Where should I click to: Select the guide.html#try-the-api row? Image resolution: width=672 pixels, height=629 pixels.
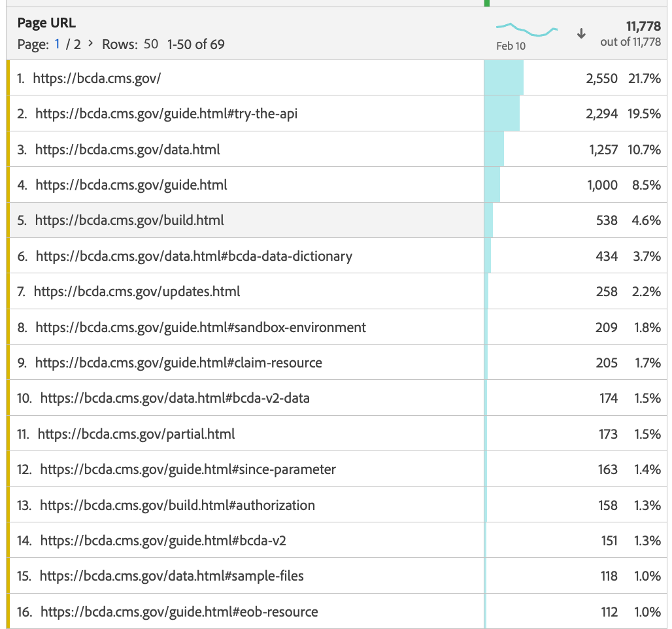(x=167, y=114)
